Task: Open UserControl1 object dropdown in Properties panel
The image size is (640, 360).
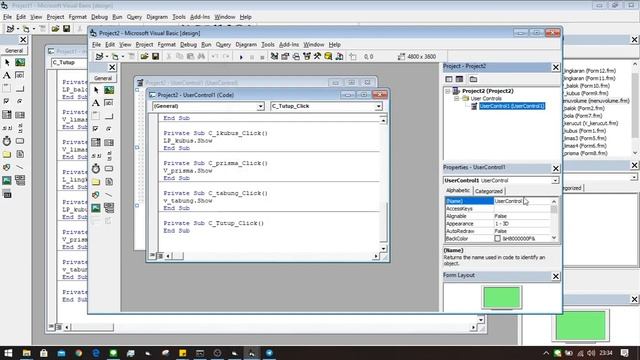Action: click(555, 180)
